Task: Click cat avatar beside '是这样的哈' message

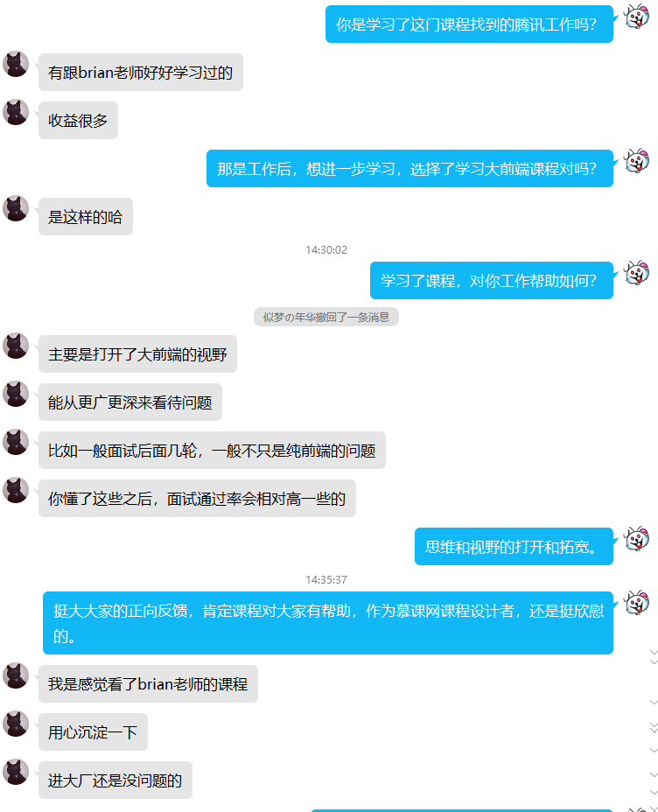Action: [x=16, y=209]
